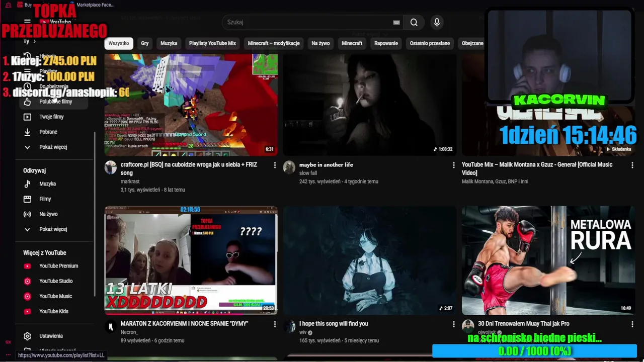This screenshot has height=362, width=644.
Task: Open YouTube Mix Malik Montana x Gzuz title
Action: click(537, 168)
